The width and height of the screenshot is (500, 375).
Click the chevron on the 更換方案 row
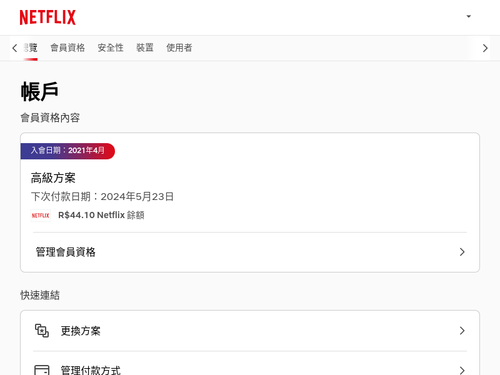462,331
